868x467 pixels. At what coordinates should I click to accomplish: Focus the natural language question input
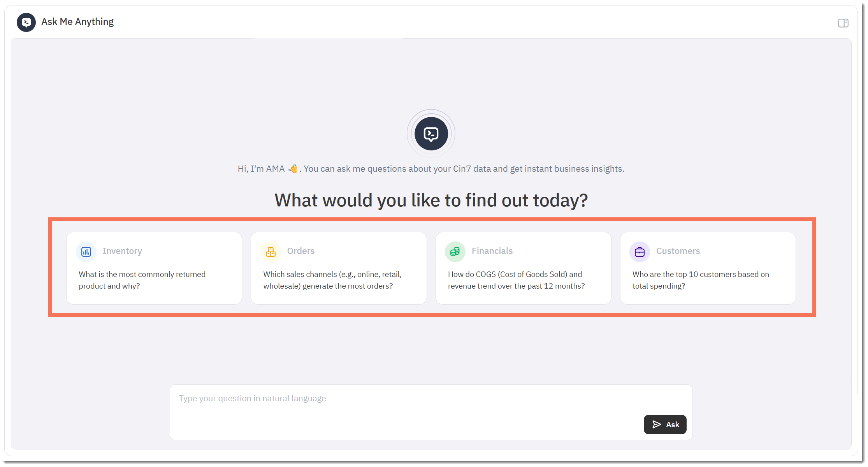click(x=405, y=405)
